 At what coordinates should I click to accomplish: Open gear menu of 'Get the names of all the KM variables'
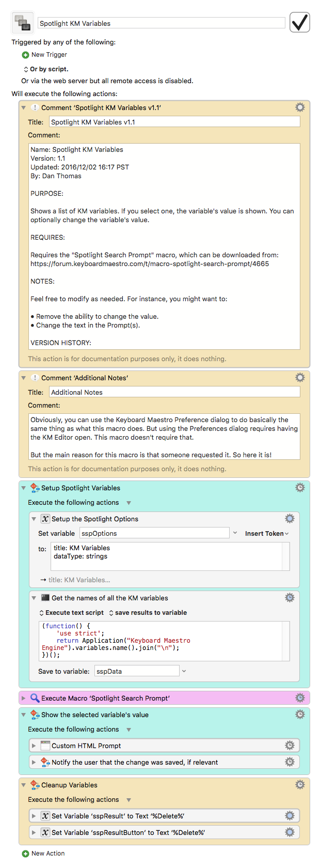[x=290, y=597]
